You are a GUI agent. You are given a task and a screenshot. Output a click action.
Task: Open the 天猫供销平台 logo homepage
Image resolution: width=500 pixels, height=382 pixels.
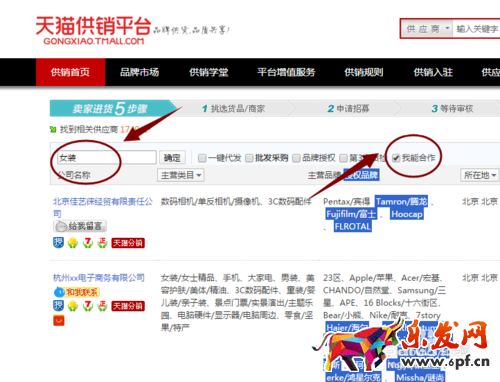pos(93,31)
